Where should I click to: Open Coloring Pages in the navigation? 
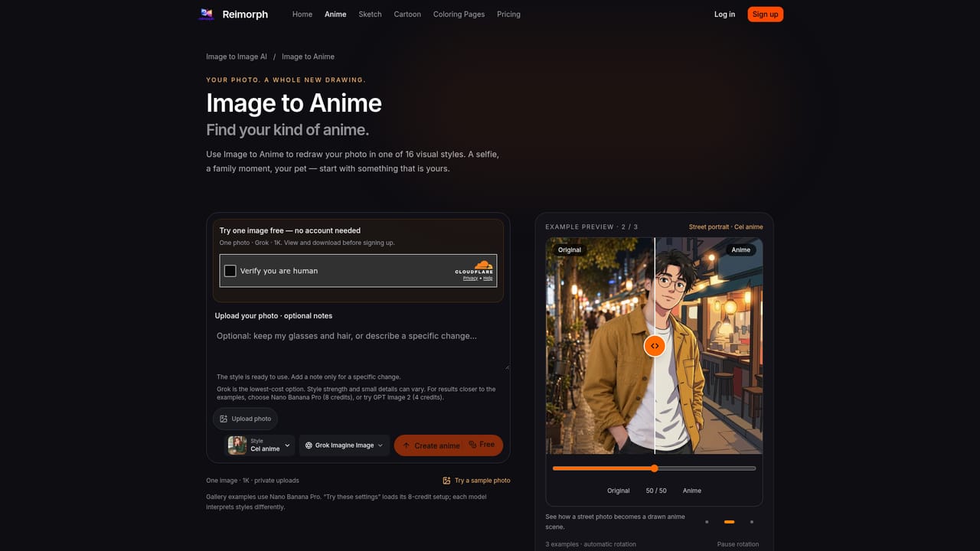459,14
